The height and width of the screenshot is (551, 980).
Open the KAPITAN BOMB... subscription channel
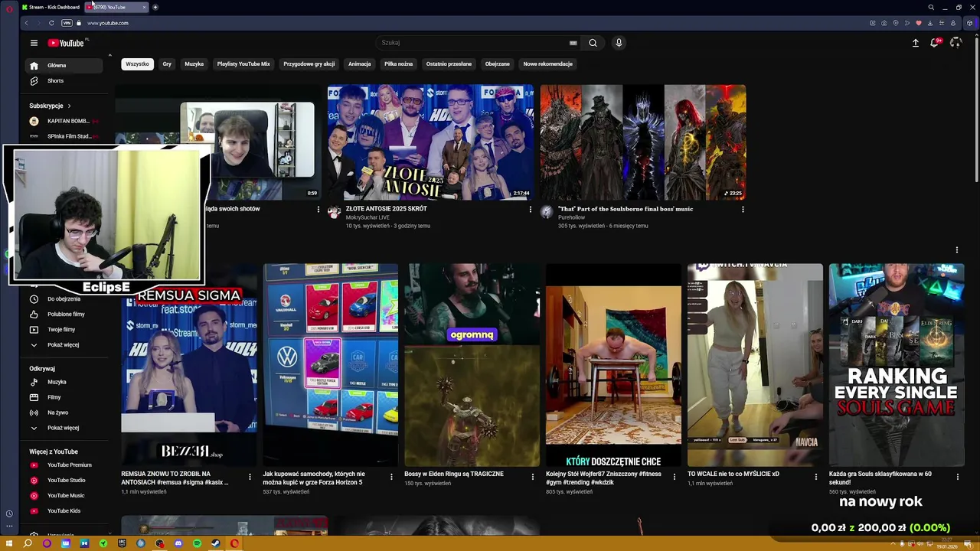(x=64, y=121)
